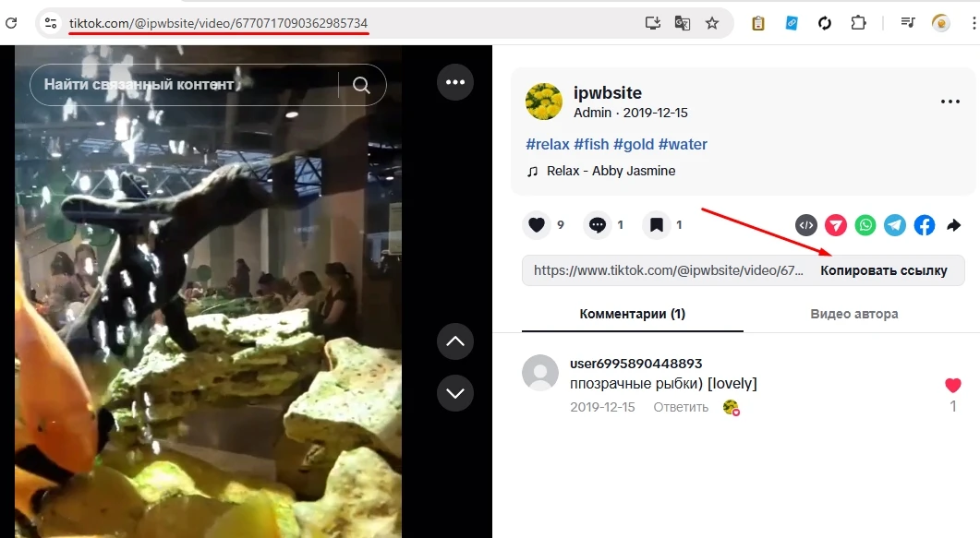Share the video via Telegram icon
The image size is (980, 538).
894,225
